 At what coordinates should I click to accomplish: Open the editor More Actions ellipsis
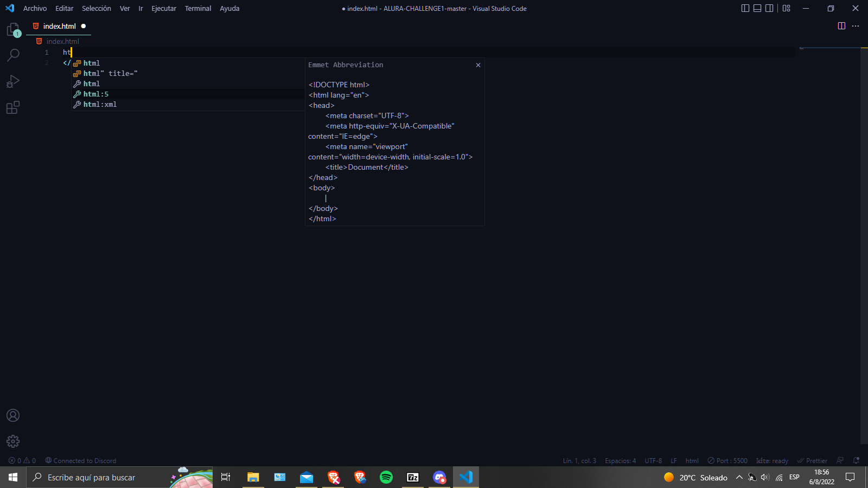click(856, 26)
